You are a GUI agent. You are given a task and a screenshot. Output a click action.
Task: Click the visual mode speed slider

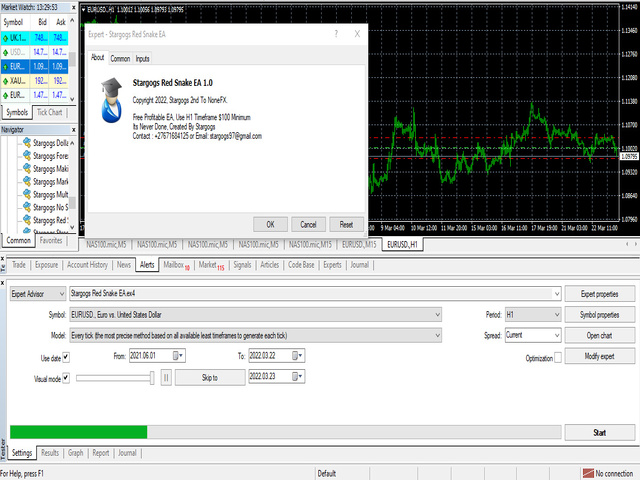tap(115, 378)
